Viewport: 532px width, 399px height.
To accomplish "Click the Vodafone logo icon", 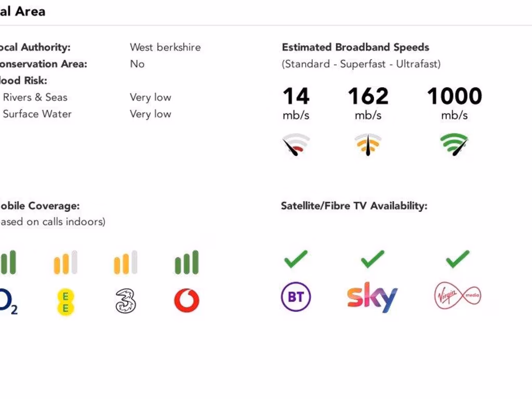I will tap(187, 300).
